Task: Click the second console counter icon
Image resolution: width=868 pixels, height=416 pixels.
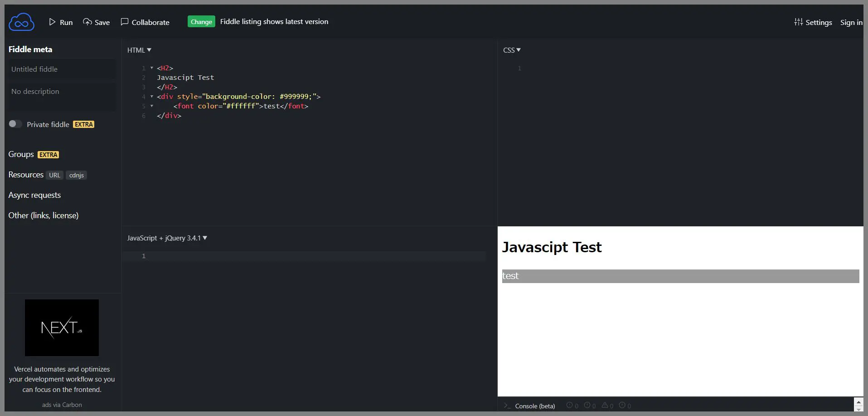Action: [587, 405]
